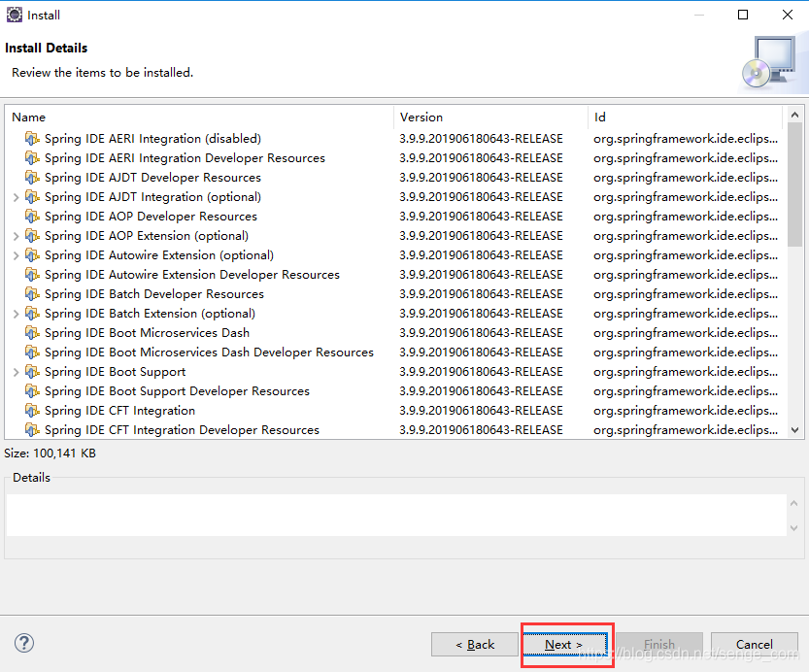
Task: Click the install list scrollbar thumb
Action: coord(794,185)
